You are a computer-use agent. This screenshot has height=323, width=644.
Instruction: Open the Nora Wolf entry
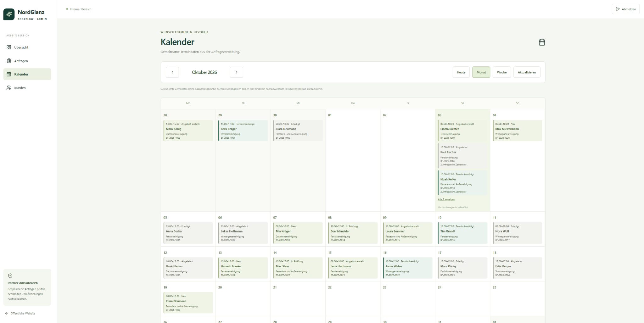point(518,233)
